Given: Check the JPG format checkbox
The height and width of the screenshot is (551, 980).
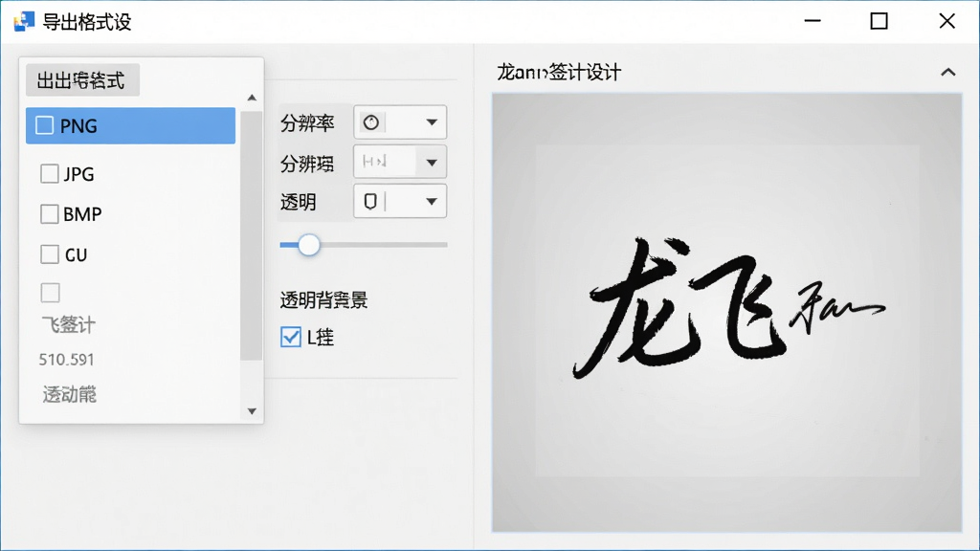Looking at the screenshot, I should 50,173.
